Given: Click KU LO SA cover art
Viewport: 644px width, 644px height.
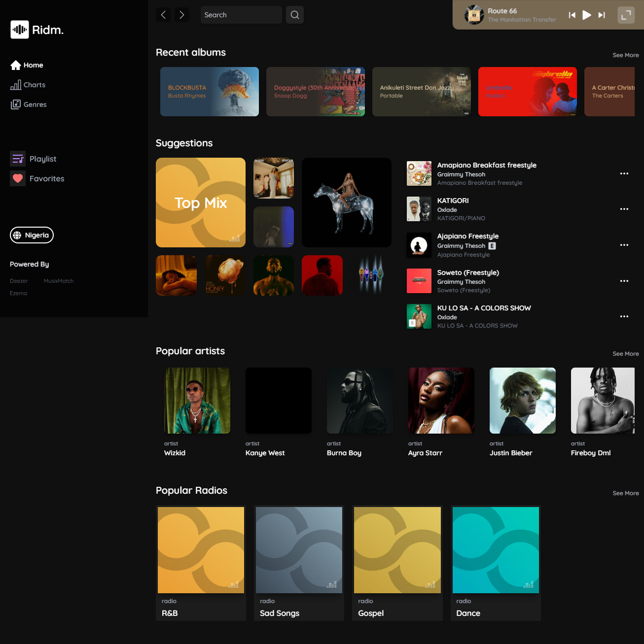Looking at the screenshot, I should [x=419, y=316].
